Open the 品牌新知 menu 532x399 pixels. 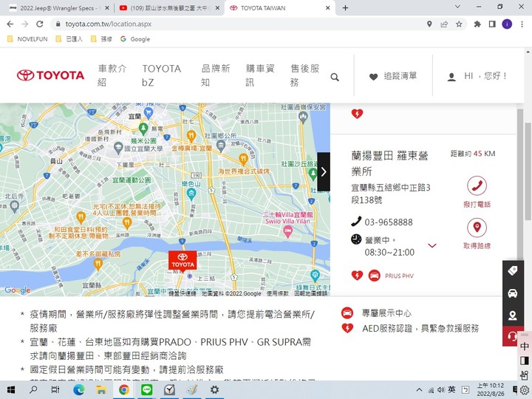(216, 75)
